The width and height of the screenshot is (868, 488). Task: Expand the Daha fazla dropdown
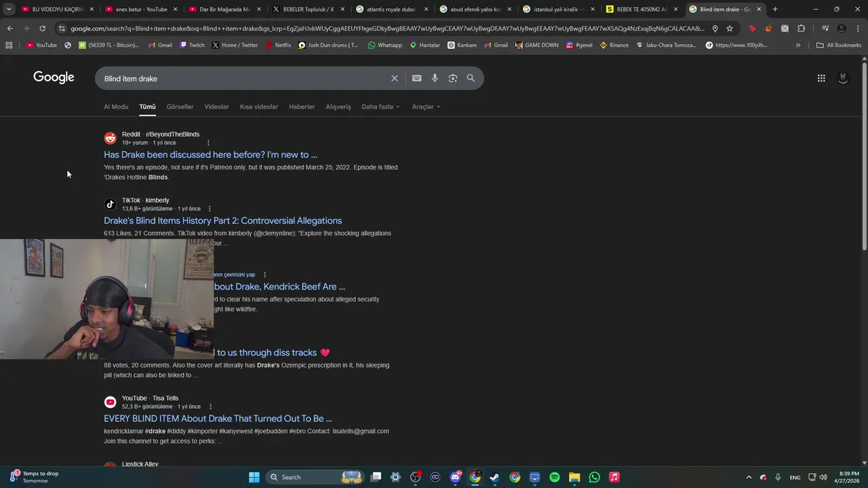[x=380, y=106]
